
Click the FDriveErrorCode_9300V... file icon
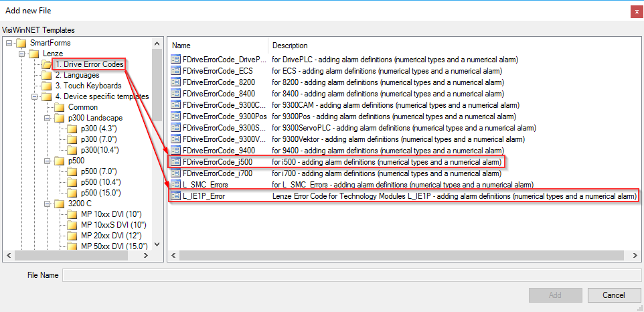(x=175, y=139)
